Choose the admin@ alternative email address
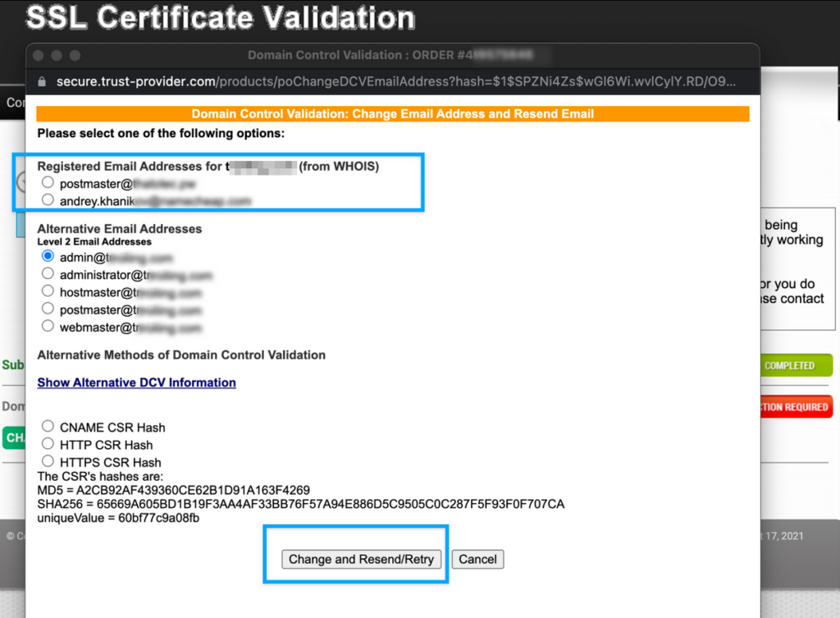This screenshot has width=840, height=618. tap(47, 255)
